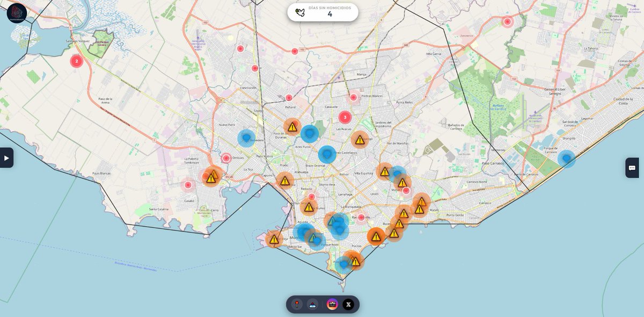Image resolution: width=644 pixels, height=317 pixels.
Task: Open the X social media link
Action: click(348, 305)
